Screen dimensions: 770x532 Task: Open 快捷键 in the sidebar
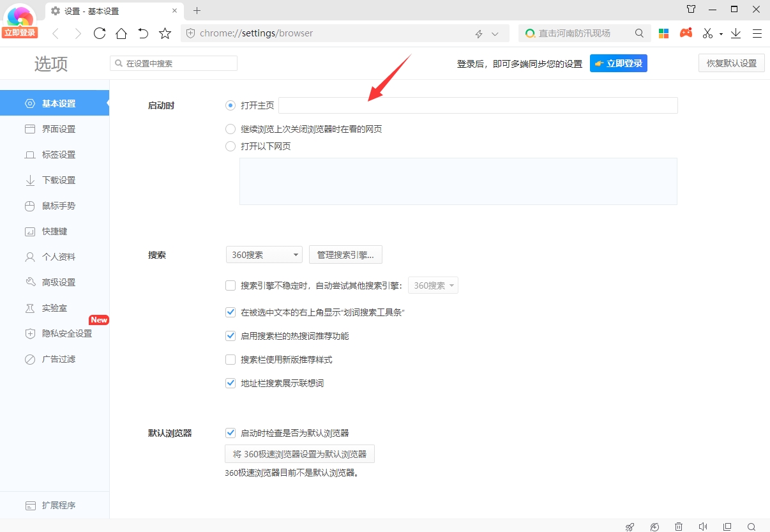click(54, 231)
